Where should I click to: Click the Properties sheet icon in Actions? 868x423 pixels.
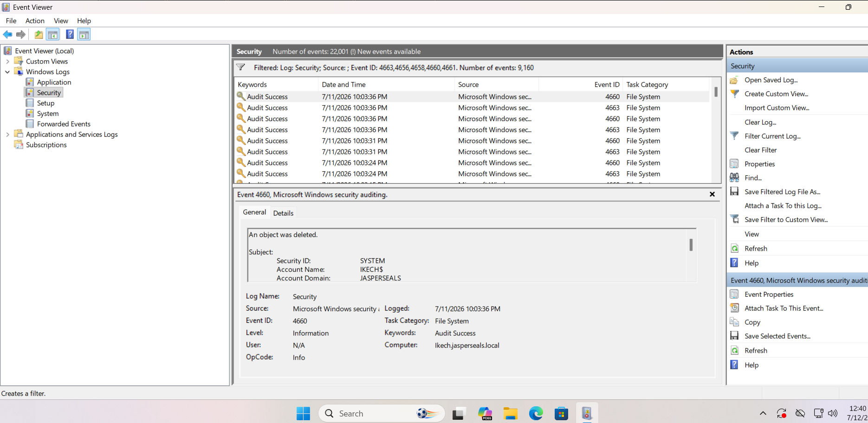pos(734,164)
